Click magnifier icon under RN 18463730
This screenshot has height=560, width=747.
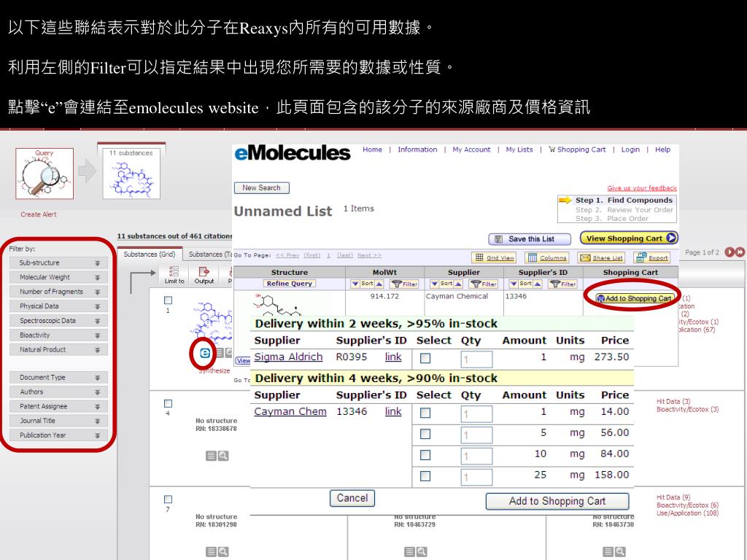(620, 551)
